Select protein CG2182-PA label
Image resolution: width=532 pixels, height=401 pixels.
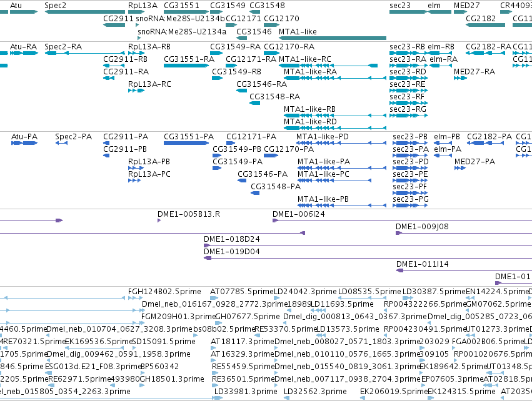489,137
